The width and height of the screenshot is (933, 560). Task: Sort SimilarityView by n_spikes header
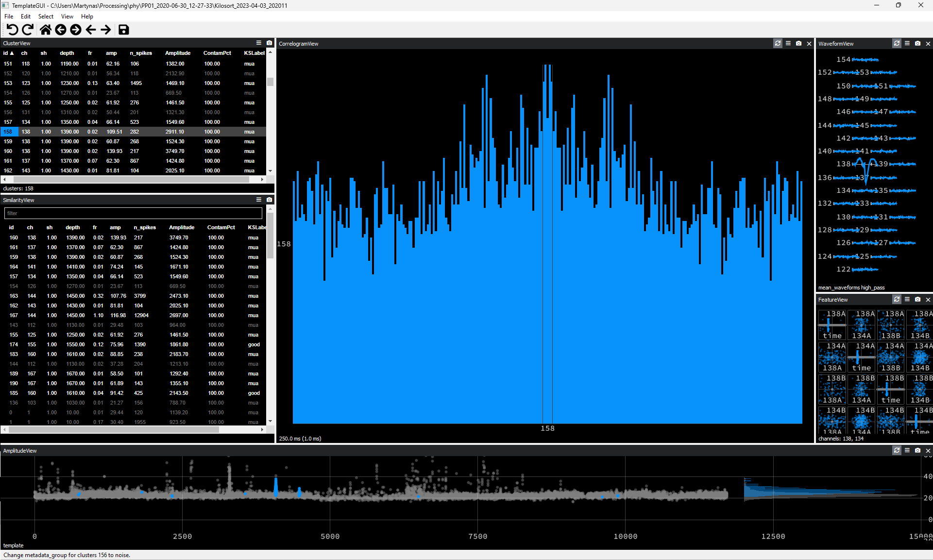tap(145, 227)
